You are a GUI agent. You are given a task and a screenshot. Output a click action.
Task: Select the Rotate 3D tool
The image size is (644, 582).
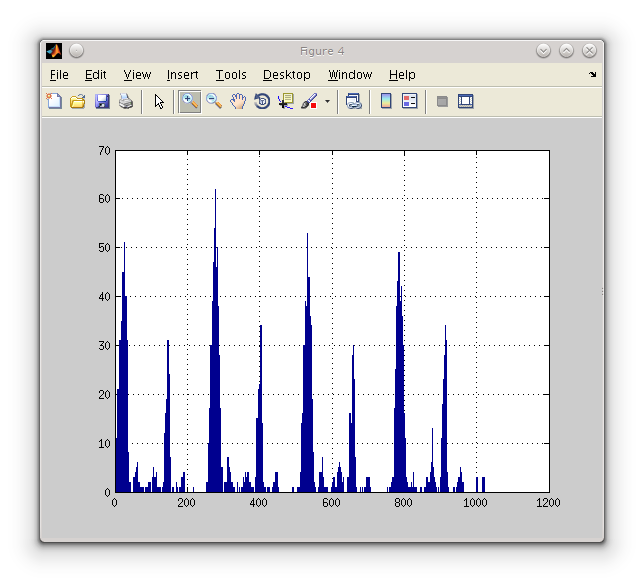[x=262, y=101]
